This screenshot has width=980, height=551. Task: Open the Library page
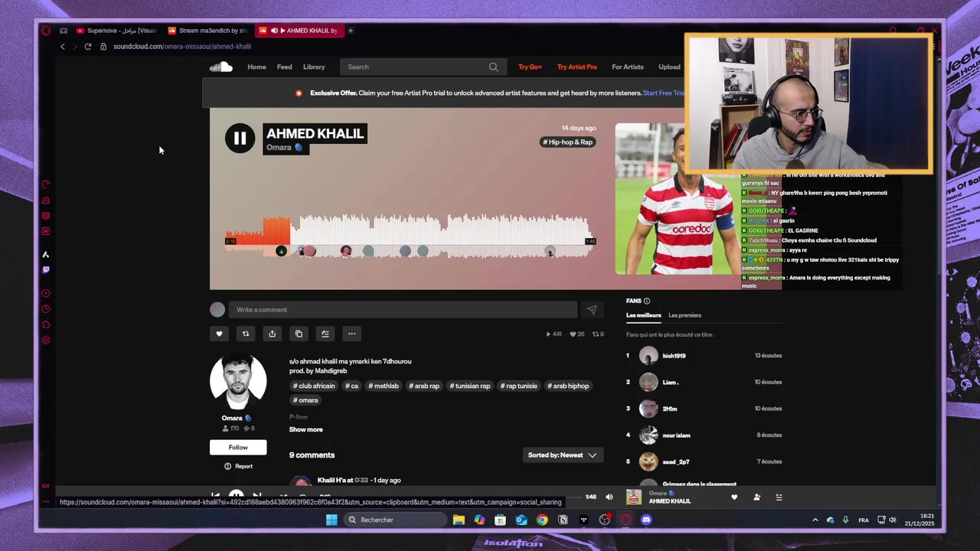click(x=314, y=67)
